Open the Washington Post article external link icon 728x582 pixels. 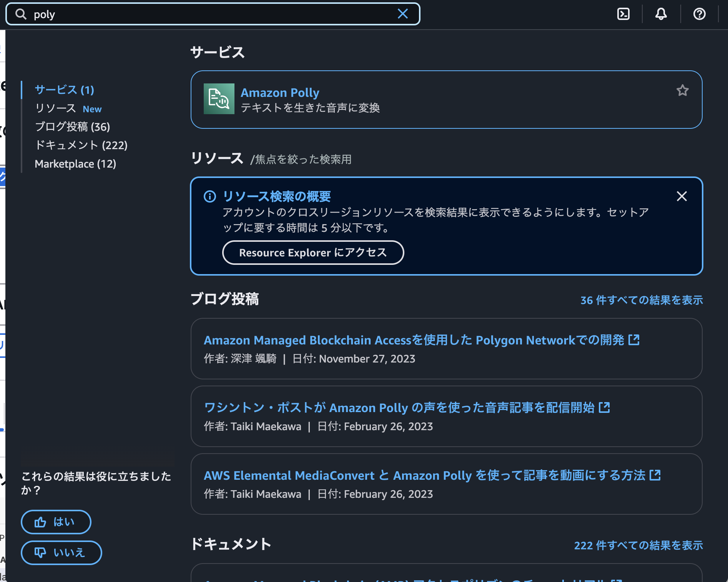coord(605,407)
